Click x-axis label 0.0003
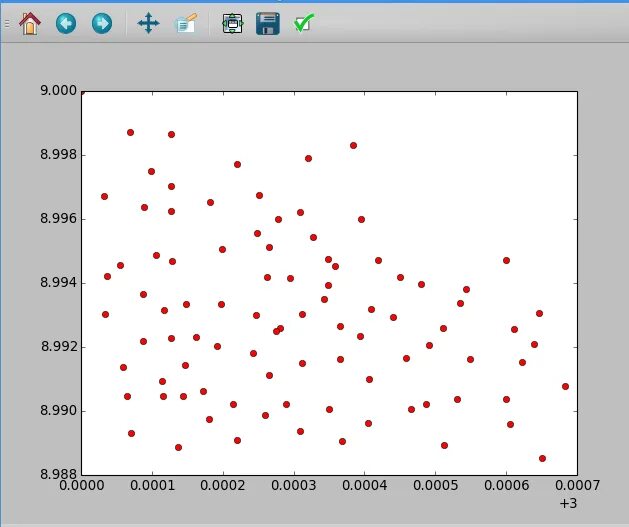Image resolution: width=629 pixels, height=527 pixels. (294, 485)
